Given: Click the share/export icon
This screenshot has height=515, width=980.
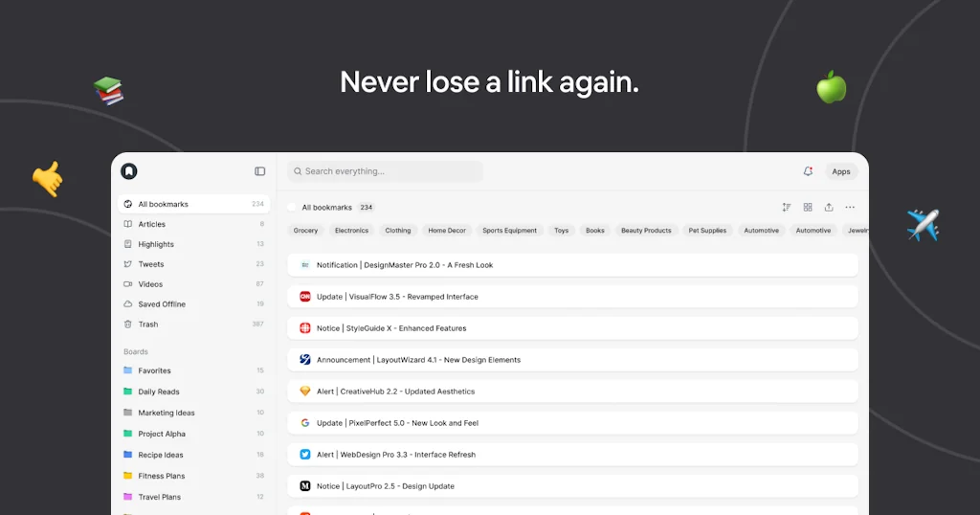Looking at the screenshot, I should pyautogui.click(x=829, y=207).
